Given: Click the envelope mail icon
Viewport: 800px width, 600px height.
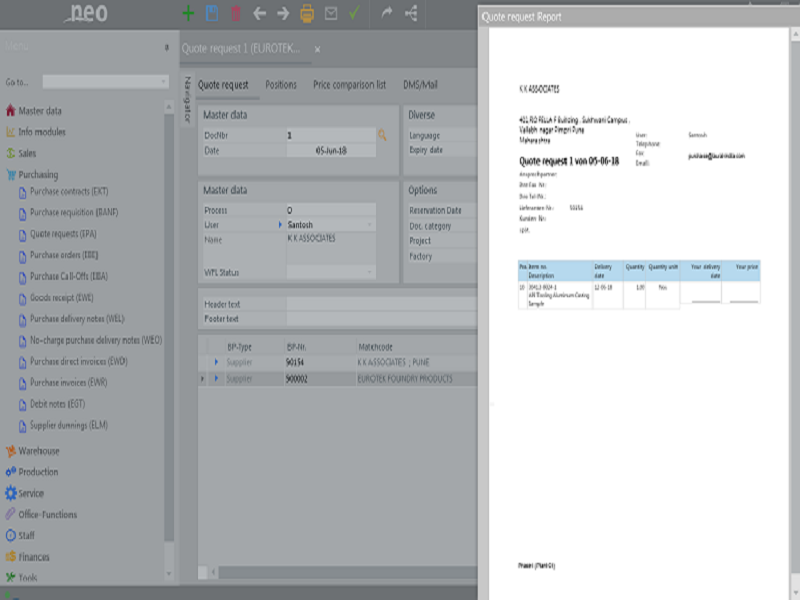Looking at the screenshot, I should coord(331,13).
